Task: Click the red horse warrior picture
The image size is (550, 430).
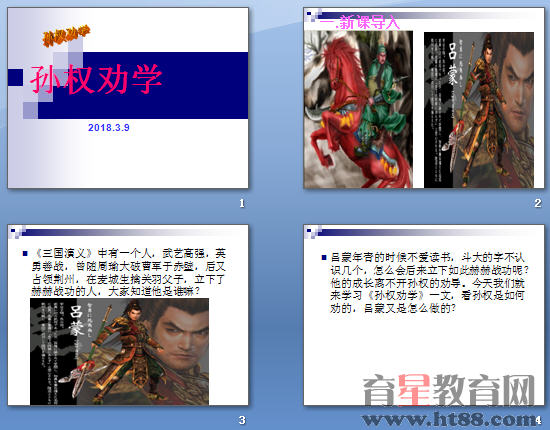Action: tap(358, 109)
